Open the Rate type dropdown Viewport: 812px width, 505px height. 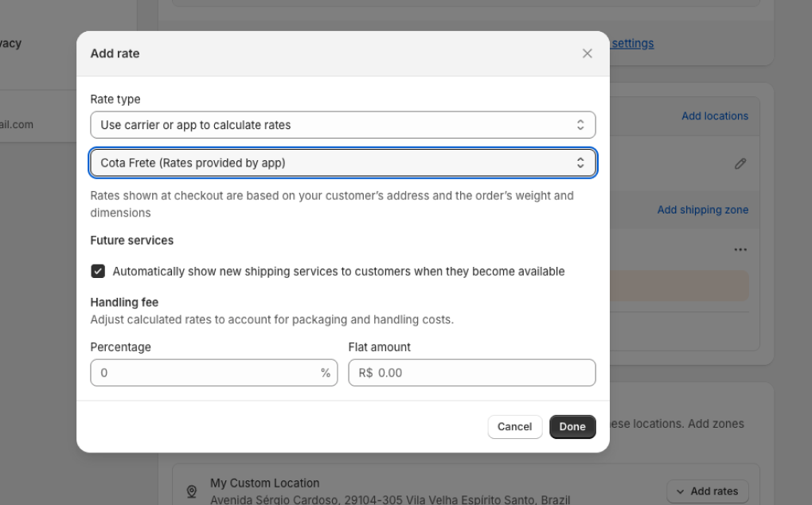click(x=342, y=125)
